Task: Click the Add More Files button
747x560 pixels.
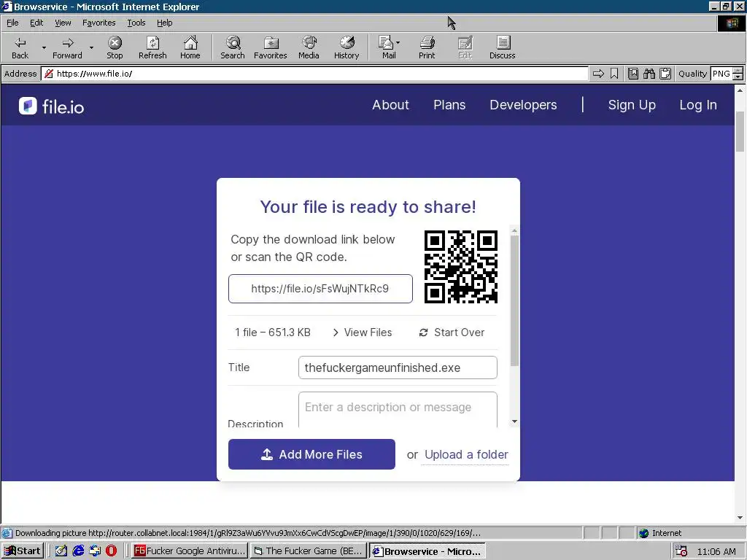Action: 311,454
